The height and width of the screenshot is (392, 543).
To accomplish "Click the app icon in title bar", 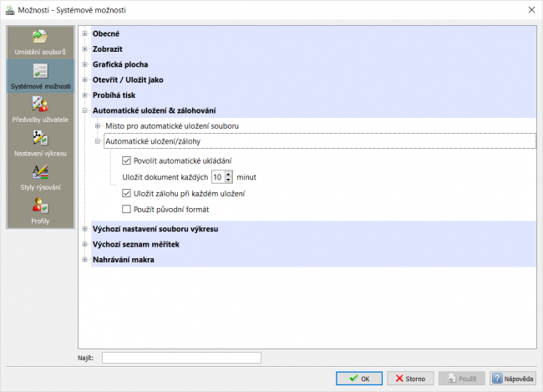I will coord(10,10).
